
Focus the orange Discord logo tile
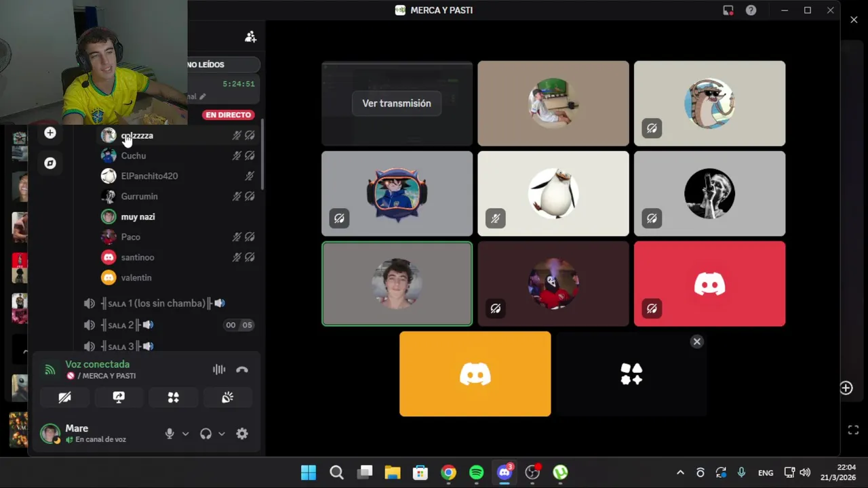(475, 374)
